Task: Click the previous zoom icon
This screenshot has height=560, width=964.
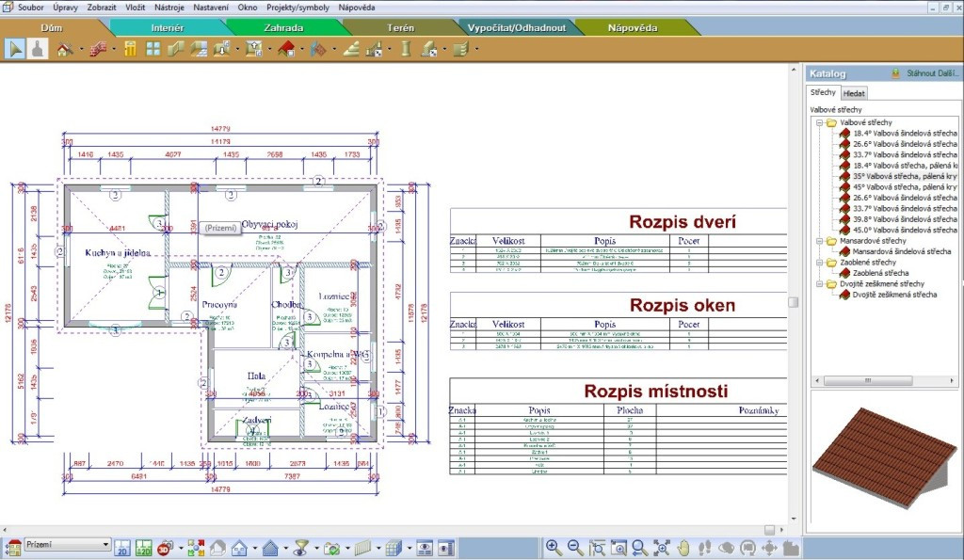Action: click(640, 548)
